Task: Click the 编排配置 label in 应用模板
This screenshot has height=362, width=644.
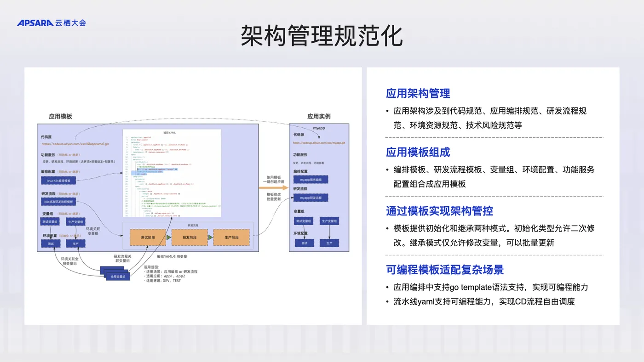Action: 49,171
